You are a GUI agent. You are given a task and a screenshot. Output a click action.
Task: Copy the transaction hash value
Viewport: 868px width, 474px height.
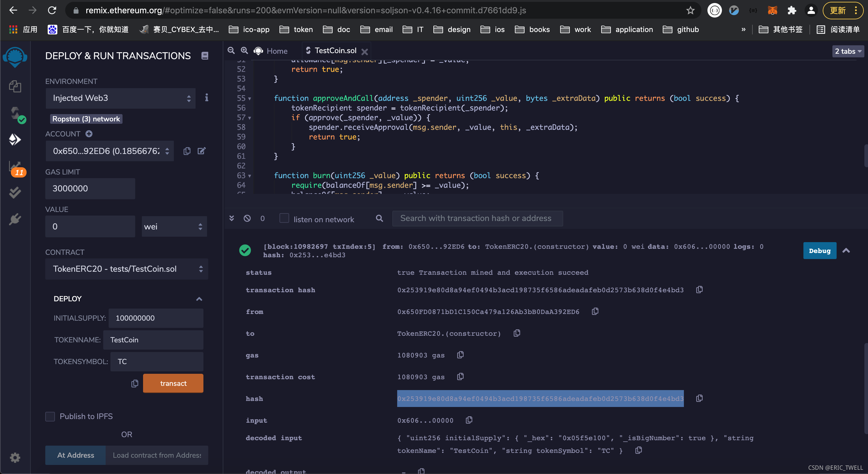pyautogui.click(x=699, y=290)
